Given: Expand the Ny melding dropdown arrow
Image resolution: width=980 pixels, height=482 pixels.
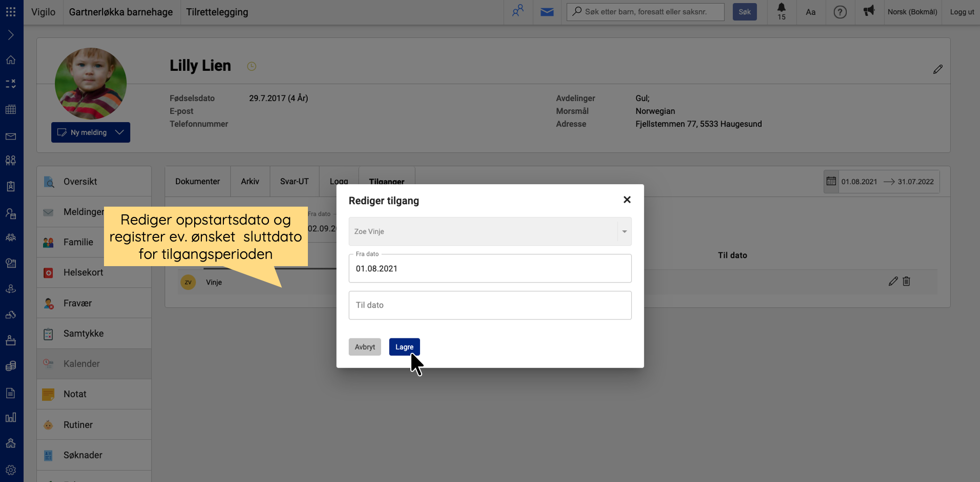Looking at the screenshot, I should (120, 132).
